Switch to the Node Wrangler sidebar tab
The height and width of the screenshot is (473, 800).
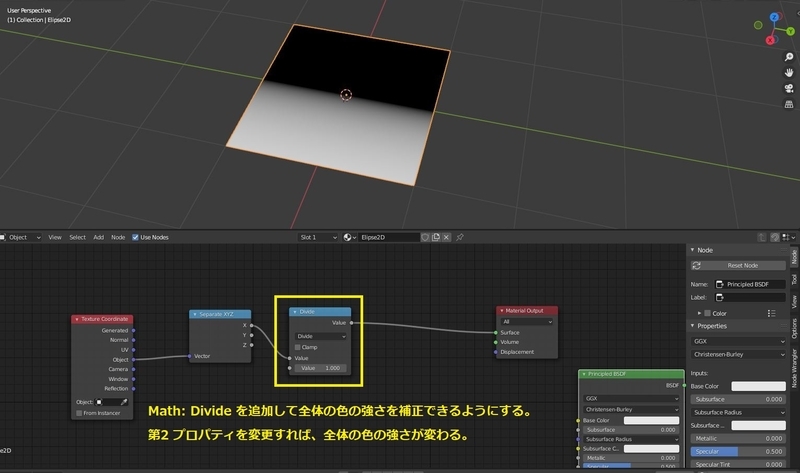[794, 368]
